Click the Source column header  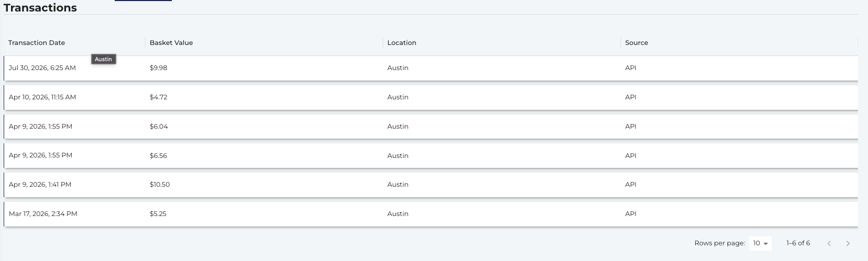636,43
